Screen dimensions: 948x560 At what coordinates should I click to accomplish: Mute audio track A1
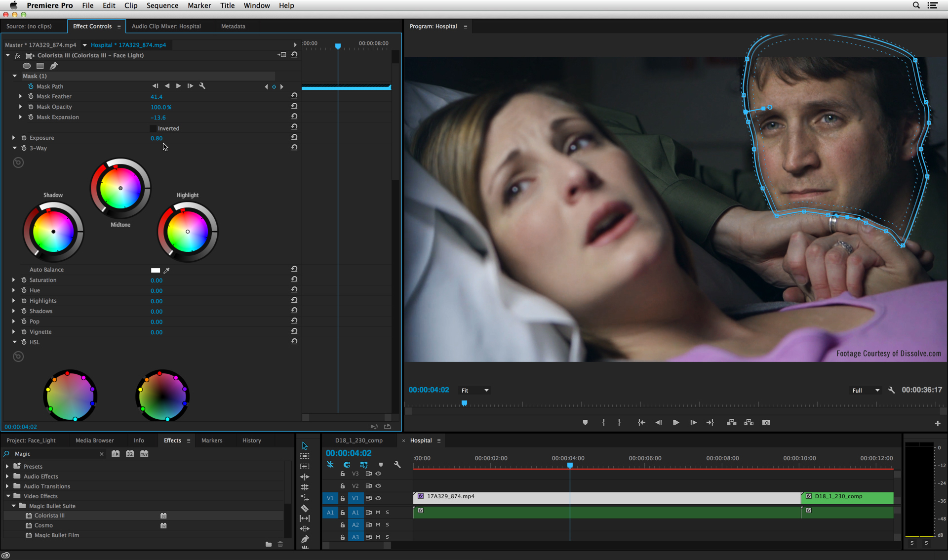pyautogui.click(x=378, y=512)
